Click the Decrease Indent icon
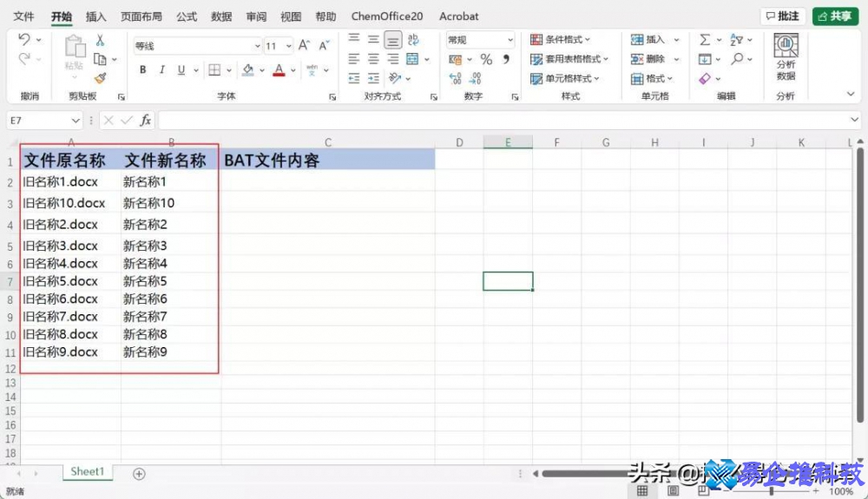The height and width of the screenshot is (499, 868). point(354,78)
